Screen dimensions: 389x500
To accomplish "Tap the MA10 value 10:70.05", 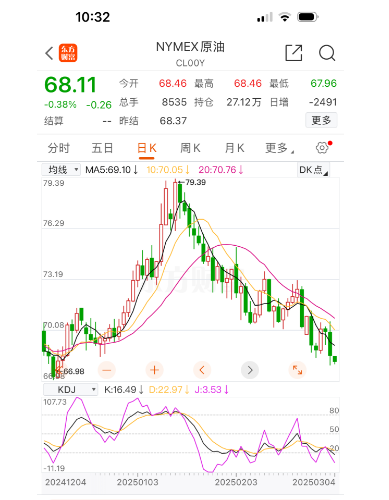I will coord(168,170).
